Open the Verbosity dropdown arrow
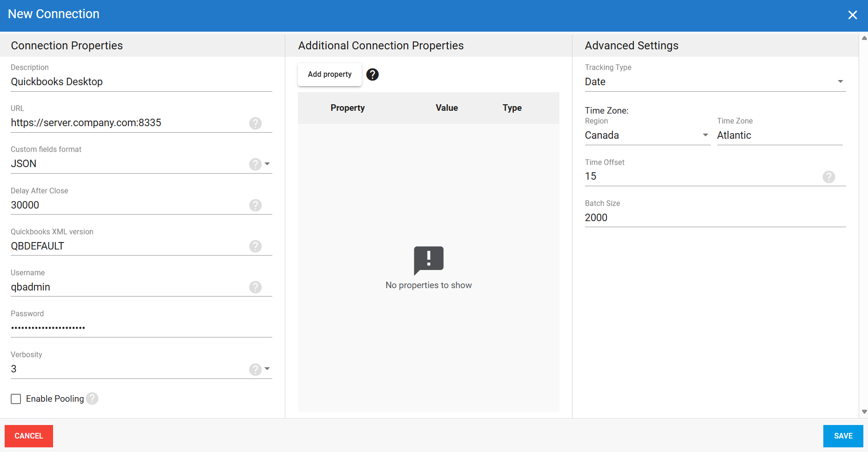Image resolution: width=868 pixels, height=452 pixels. tap(267, 369)
